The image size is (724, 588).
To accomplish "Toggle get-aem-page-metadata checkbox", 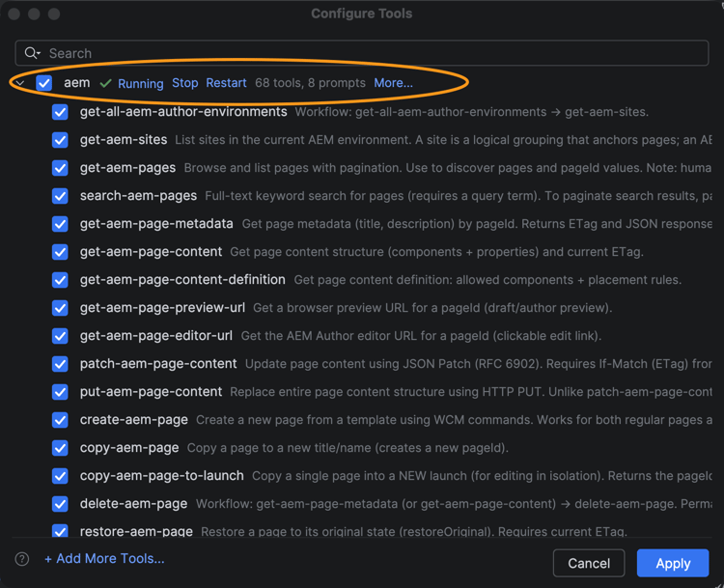I will click(x=60, y=224).
